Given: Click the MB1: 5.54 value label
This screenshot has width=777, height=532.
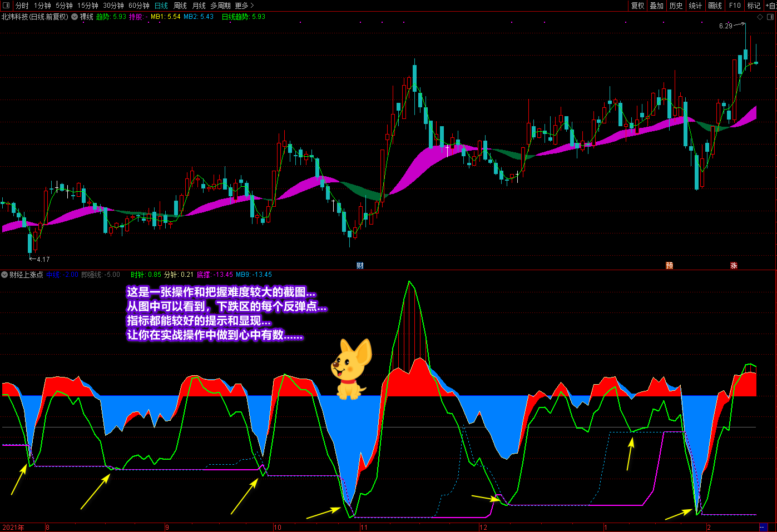Looking at the screenshot, I should pos(165,17).
